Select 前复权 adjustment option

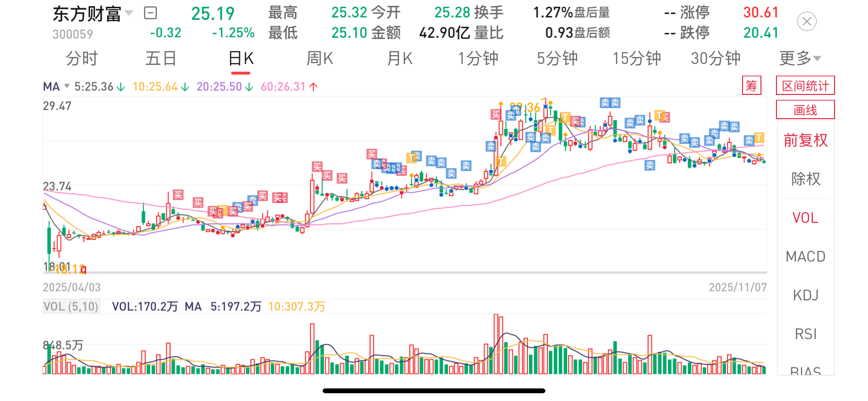click(x=806, y=140)
